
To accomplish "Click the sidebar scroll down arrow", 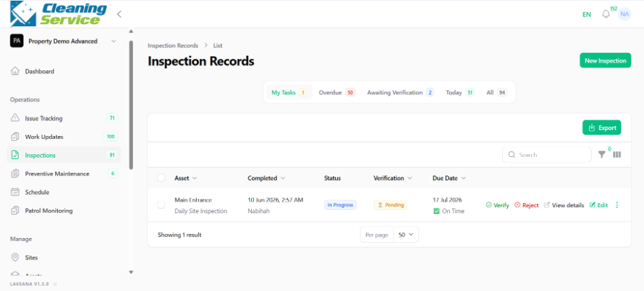I will 131,272.
